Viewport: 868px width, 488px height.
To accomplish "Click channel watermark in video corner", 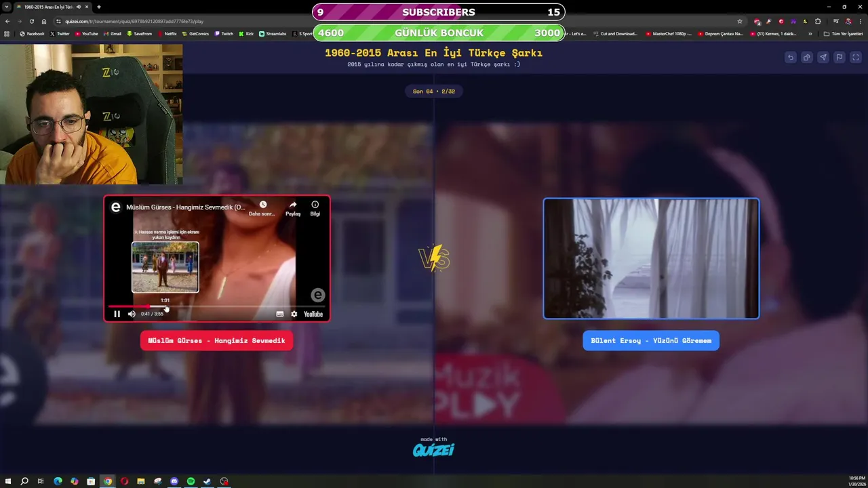I will coord(317,295).
